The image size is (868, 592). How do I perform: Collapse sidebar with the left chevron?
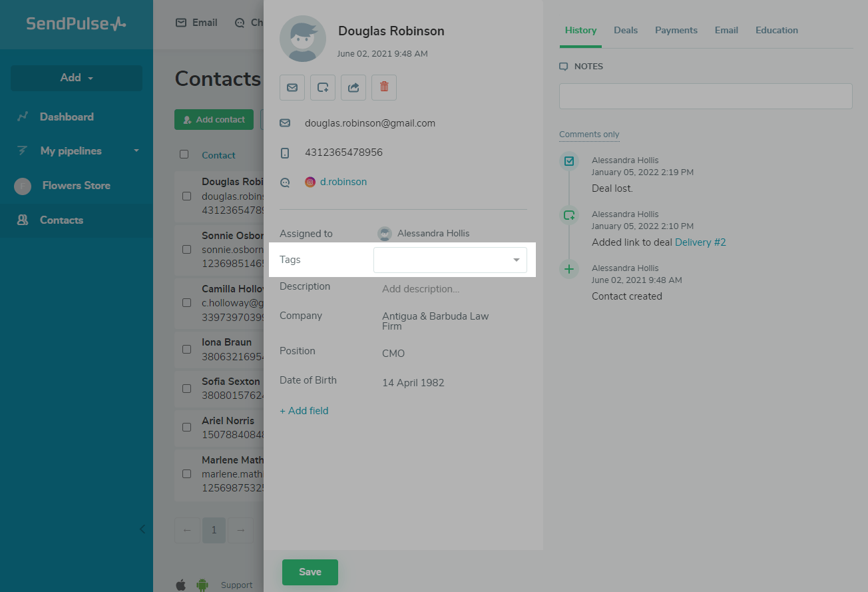[142, 529]
